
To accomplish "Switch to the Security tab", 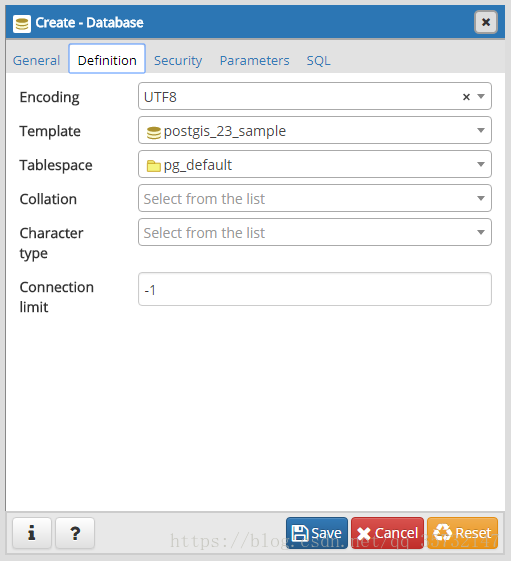I will point(178,60).
